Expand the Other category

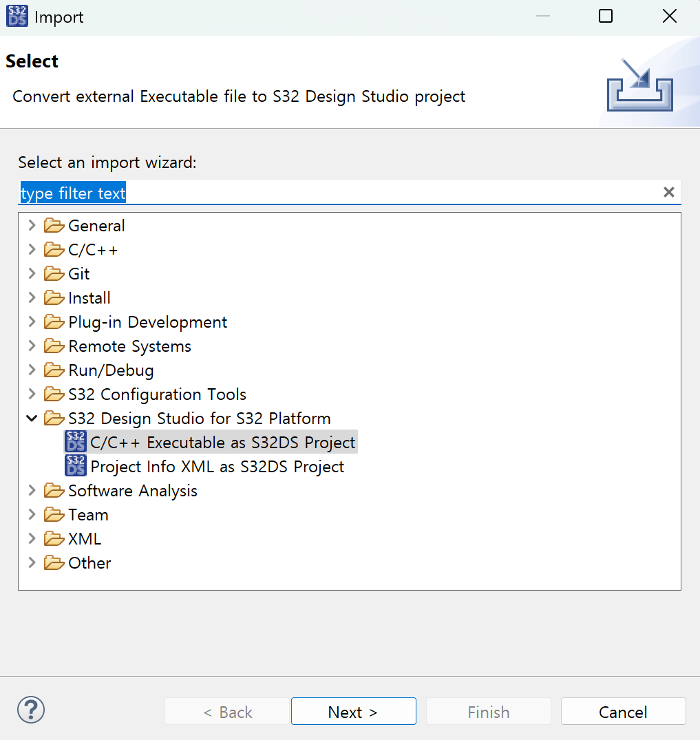32,562
